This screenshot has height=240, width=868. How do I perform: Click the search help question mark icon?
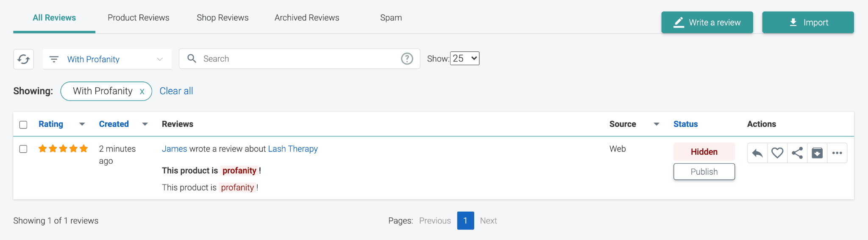coord(407,59)
